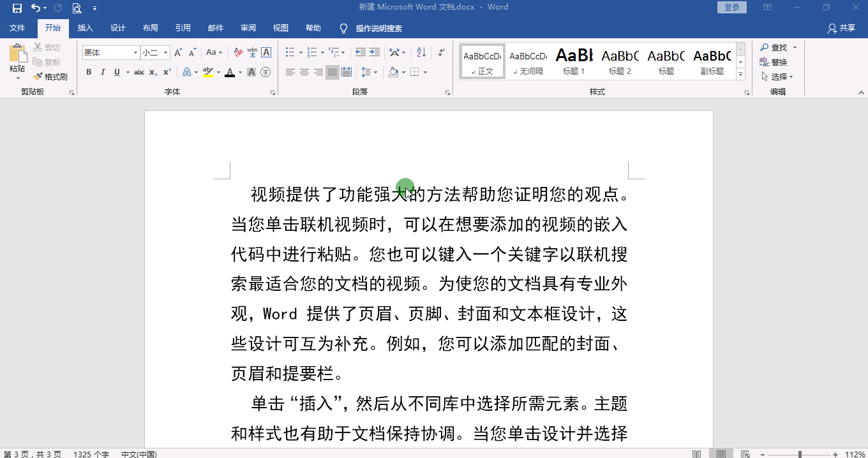Click the Increase Indent icon
Viewport: 868px width, 458px height.
375,52
